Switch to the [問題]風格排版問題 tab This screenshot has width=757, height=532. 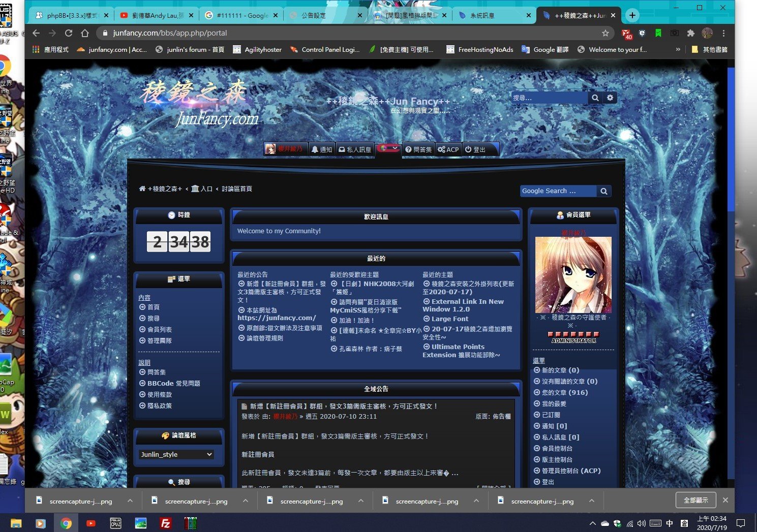click(x=410, y=16)
